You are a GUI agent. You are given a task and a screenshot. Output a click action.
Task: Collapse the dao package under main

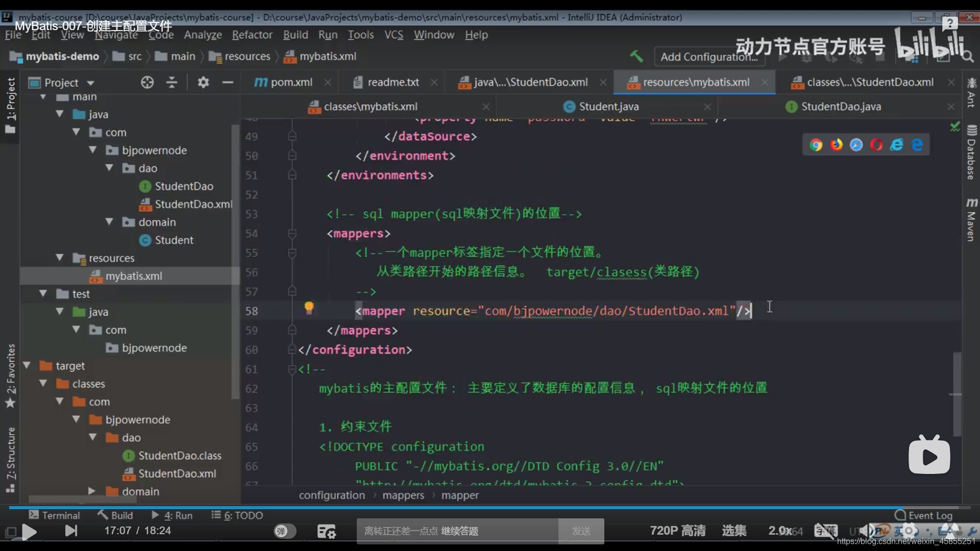point(109,168)
